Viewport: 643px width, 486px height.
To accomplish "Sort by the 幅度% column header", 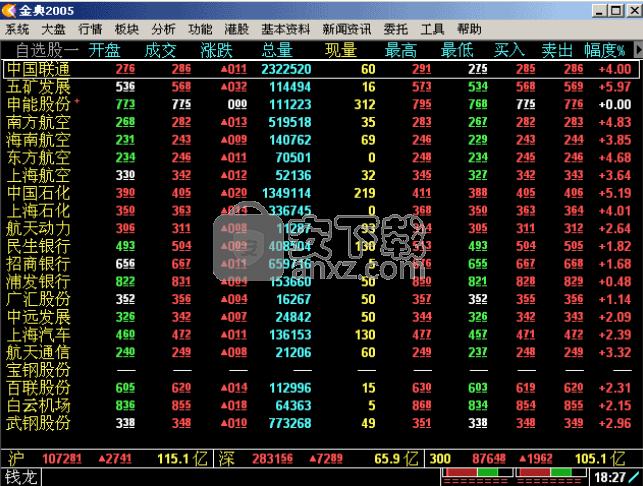I will click(x=605, y=50).
